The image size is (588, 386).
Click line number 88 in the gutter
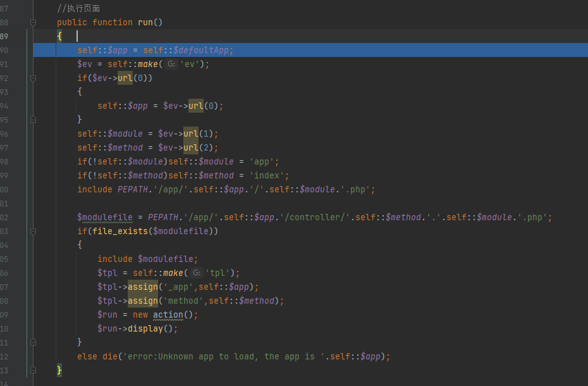pos(4,23)
